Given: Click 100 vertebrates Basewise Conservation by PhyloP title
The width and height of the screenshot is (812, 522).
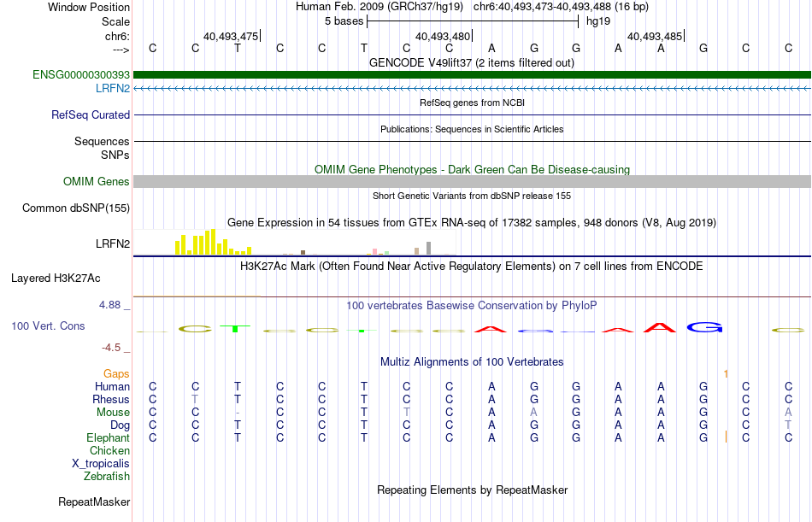Looking at the screenshot, I should [x=472, y=306].
